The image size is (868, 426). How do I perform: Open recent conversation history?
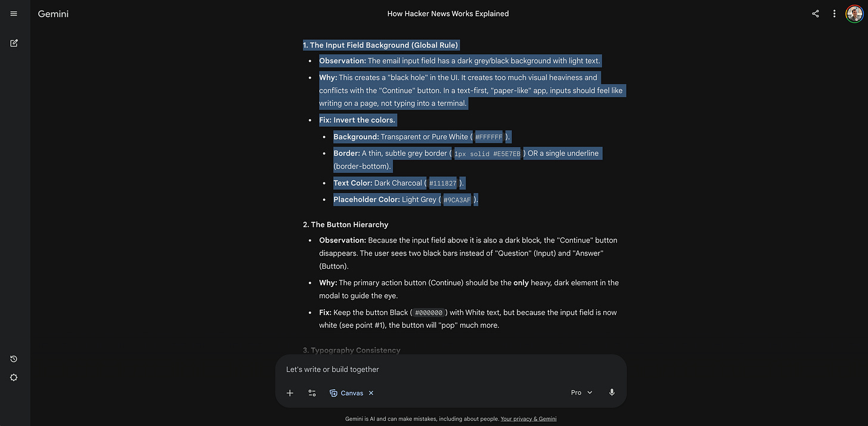tap(13, 359)
